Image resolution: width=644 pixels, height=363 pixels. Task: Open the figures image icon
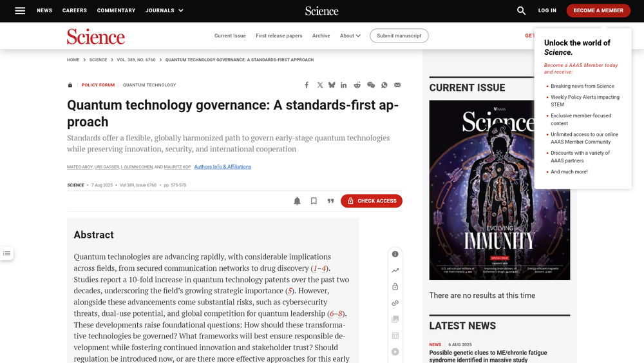click(x=395, y=319)
